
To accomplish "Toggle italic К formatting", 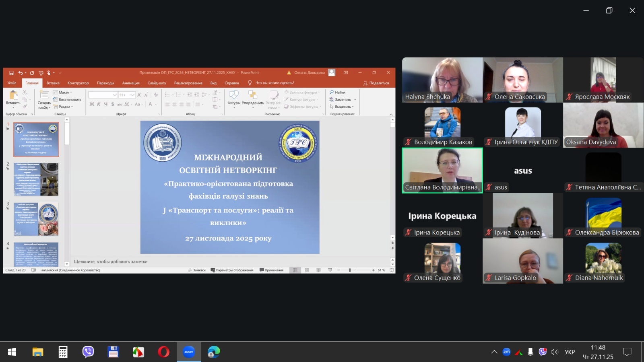I will pyautogui.click(x=99, y=104).
